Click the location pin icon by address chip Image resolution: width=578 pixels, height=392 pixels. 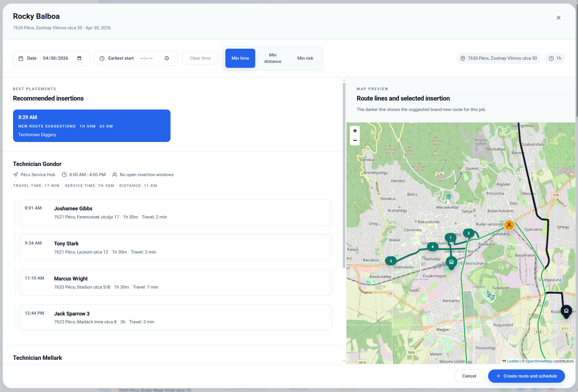[463, 58]
